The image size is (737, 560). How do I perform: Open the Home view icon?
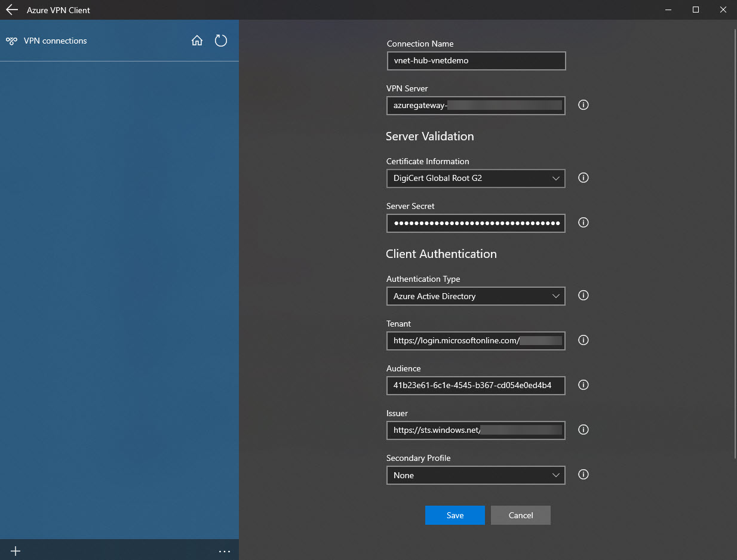coord(197,41)
